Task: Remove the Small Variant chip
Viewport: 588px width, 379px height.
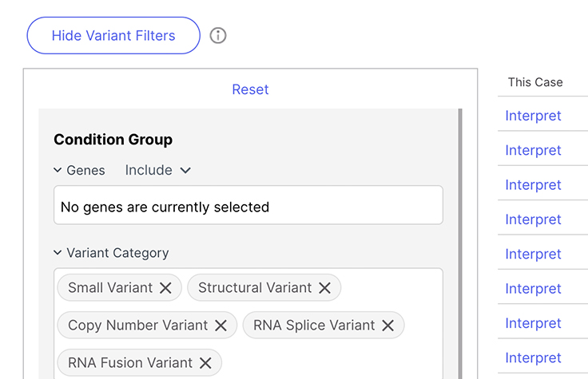Action: 165,288
